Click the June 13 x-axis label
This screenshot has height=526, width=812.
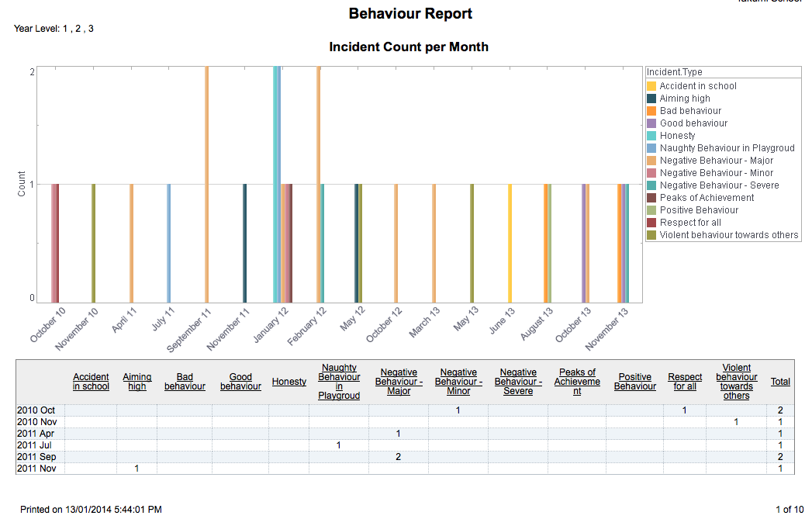tap(503, 320)
